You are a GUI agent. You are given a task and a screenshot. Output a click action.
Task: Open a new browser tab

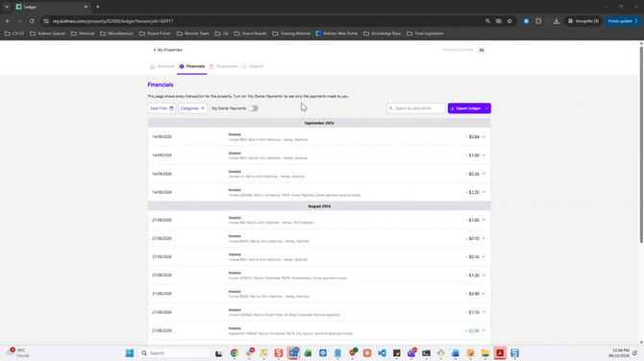[98, 7]
